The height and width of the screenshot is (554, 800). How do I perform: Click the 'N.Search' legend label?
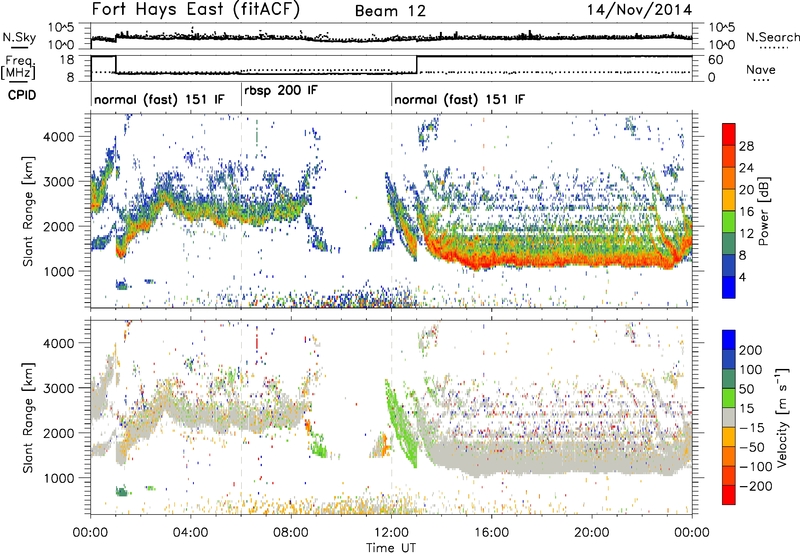coord(773,37)
